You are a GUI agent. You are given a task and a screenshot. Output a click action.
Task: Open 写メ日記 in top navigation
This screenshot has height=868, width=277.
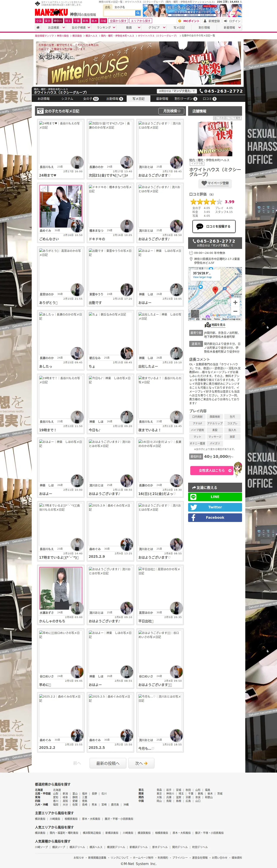179,28
